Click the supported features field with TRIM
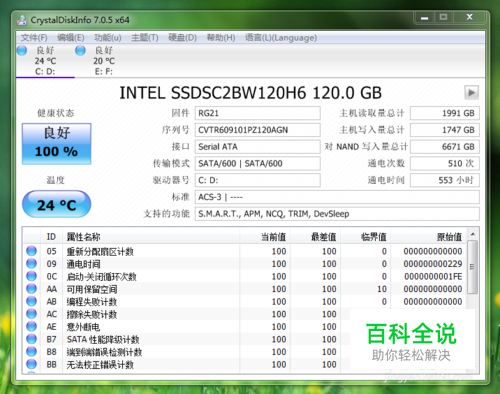This screenshot has width=500, height=394. (337, 214)
